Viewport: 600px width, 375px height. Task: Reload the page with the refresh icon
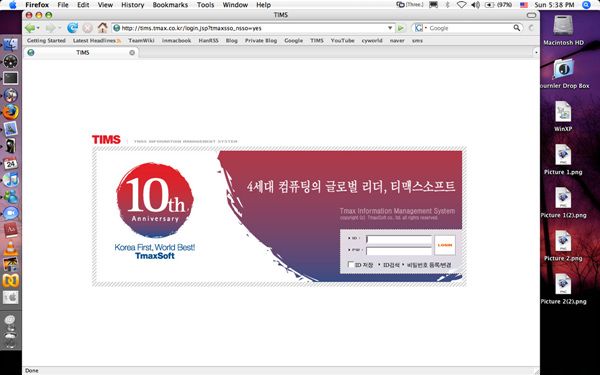(x=72, y=28)
